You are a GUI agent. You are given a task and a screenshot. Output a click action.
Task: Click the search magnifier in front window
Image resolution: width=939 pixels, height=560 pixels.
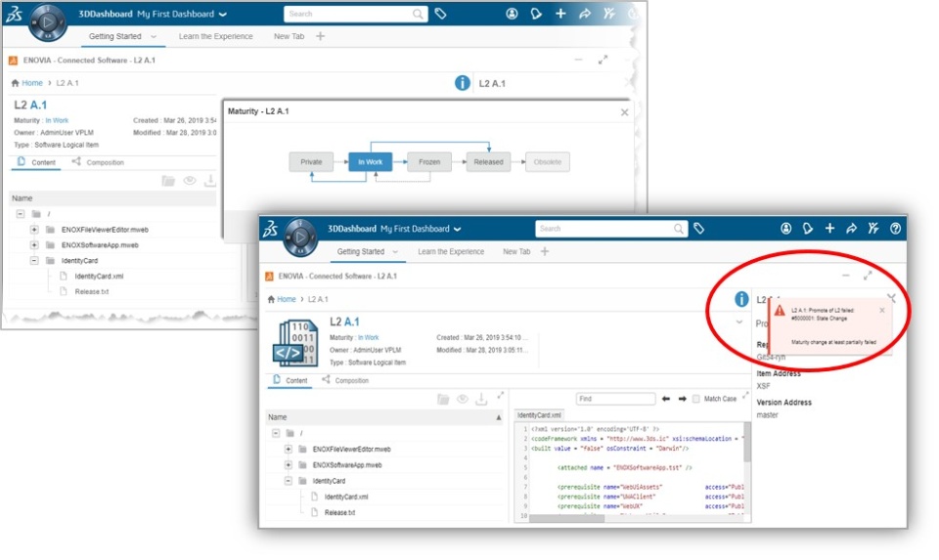point(678,229)
